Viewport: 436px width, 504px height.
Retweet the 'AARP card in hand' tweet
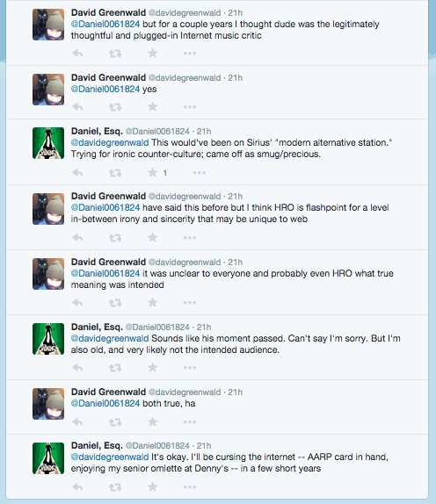pyautogui.click(x=115, y=487)
